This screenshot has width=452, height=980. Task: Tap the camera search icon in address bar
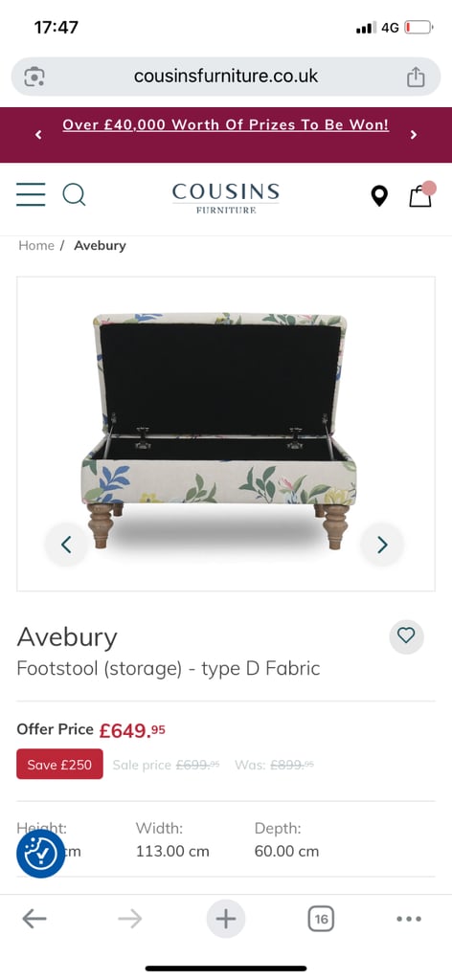click(x=34, y=77)
